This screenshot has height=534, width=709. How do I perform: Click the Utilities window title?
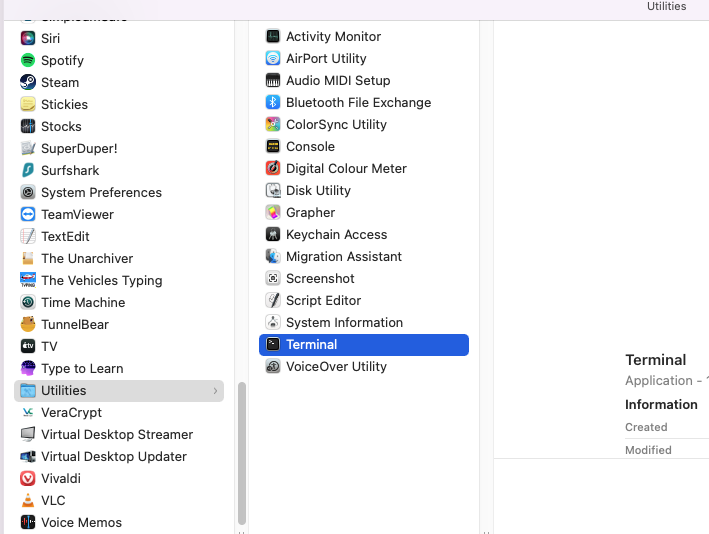point(666,6)
